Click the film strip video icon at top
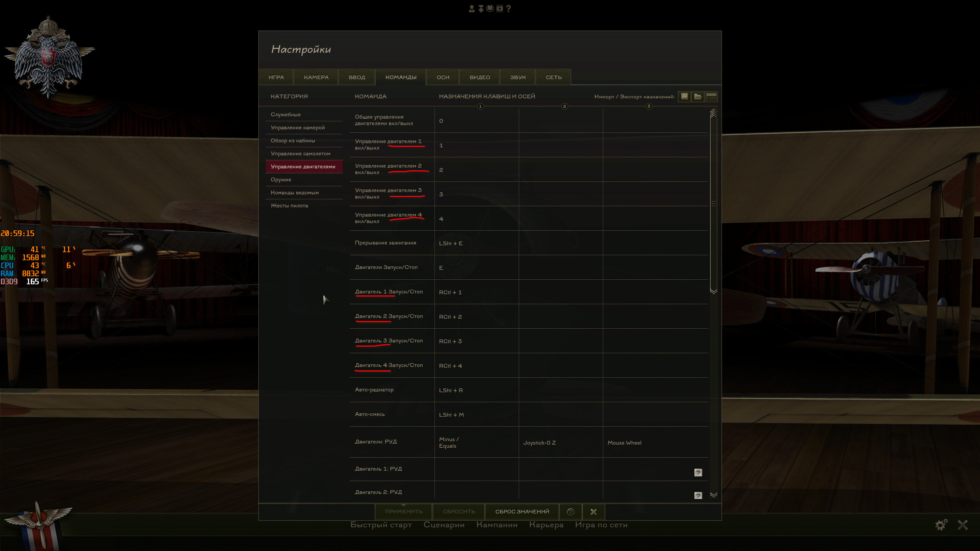980x551 pixels. (500, 8)
